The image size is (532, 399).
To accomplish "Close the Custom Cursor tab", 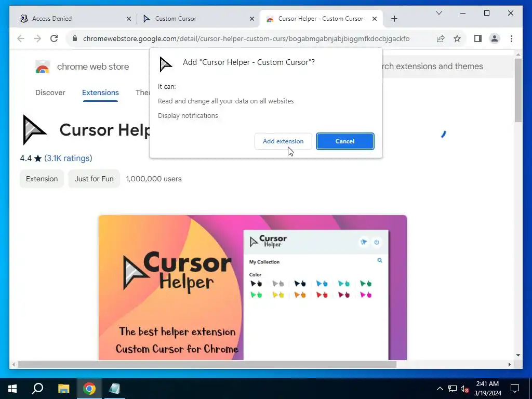I will coord(252,19).
